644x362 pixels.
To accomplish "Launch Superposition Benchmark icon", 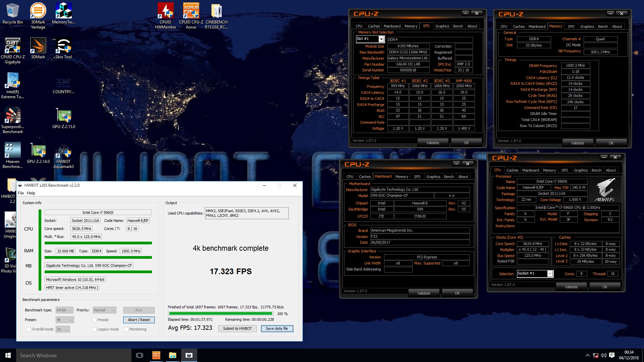I will pos(12,120).
